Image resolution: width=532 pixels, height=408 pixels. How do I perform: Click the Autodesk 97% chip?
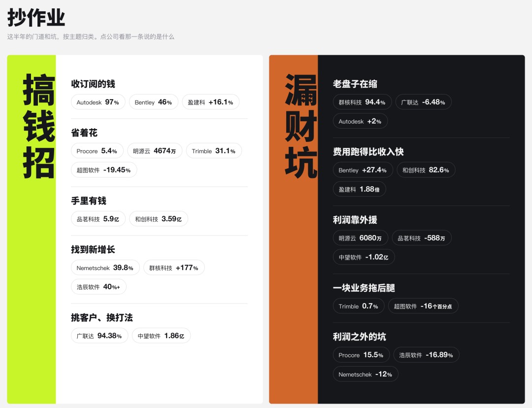[x=98, y=102]
